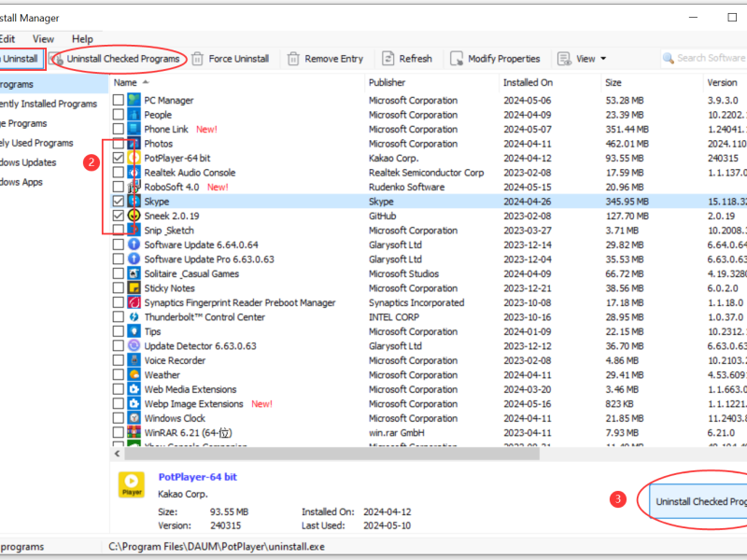
Task: Click the PotPlayer-64 bit title link
Action: [197, 477]
